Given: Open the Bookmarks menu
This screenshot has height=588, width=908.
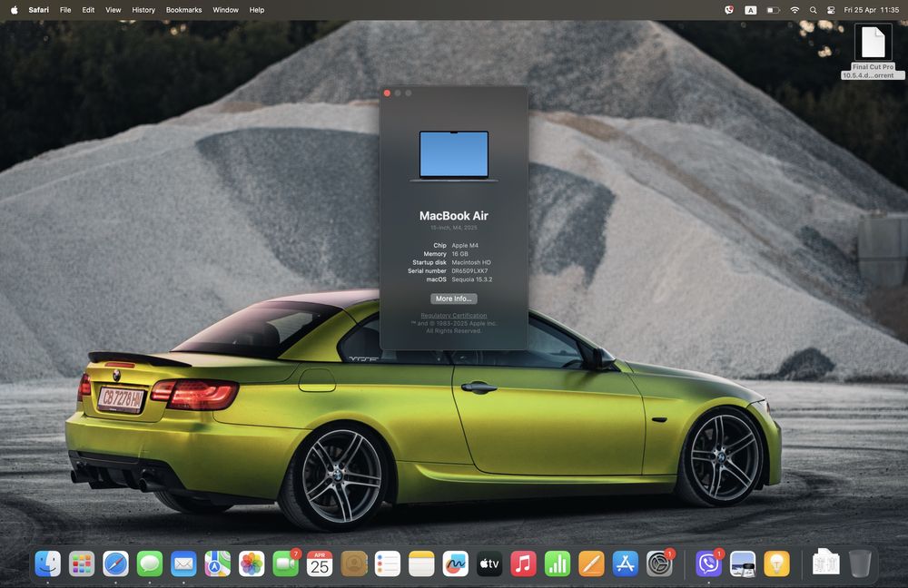Looking at the screenshot, I should (183, 10).
